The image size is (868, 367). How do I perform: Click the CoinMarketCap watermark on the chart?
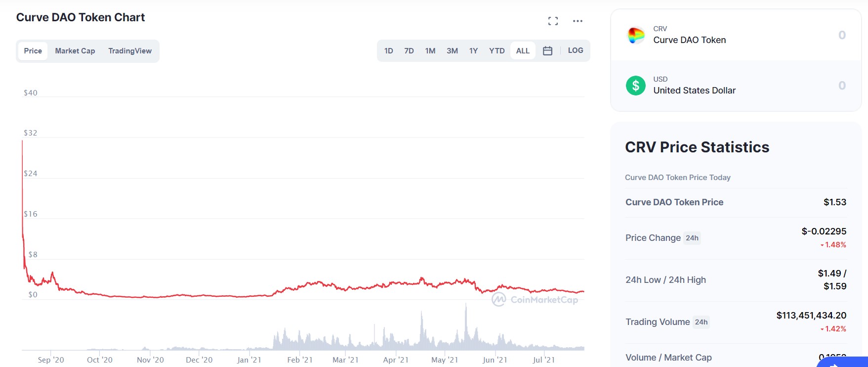point(537,299)
